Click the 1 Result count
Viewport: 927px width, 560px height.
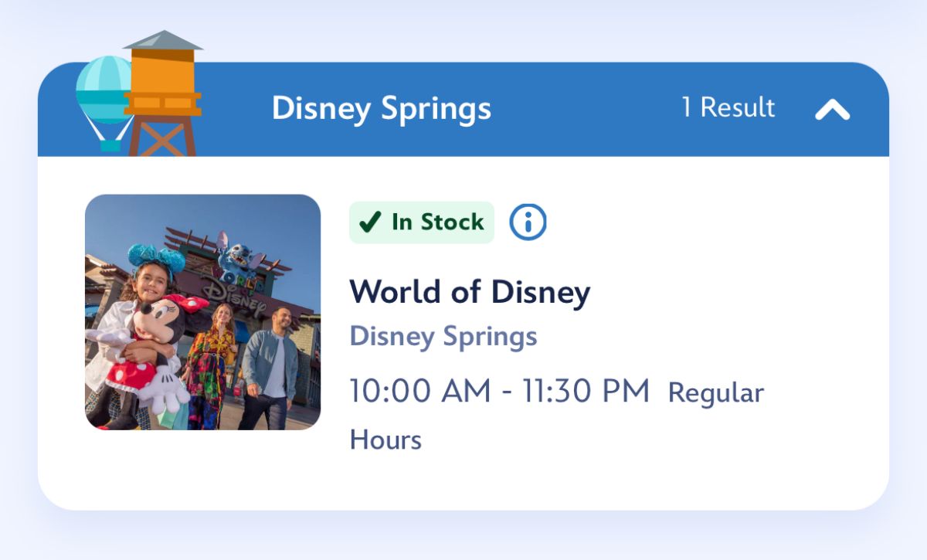(x=728, y=107)
